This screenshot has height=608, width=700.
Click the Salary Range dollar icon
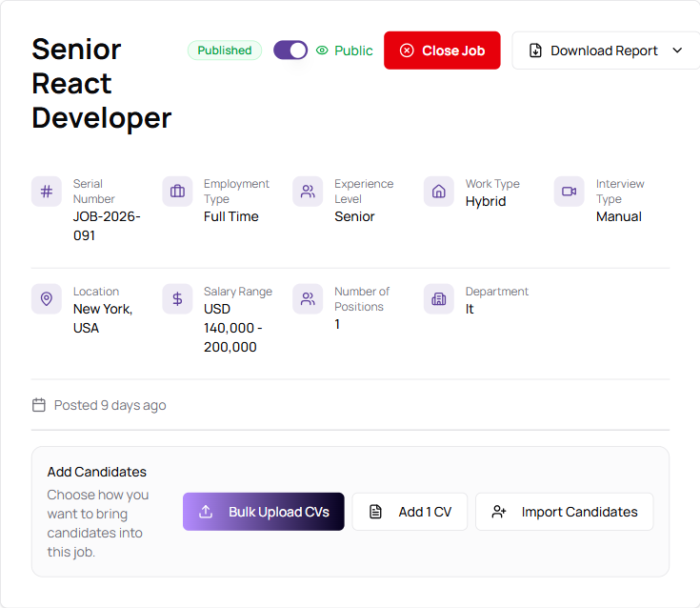pos(177,299)
